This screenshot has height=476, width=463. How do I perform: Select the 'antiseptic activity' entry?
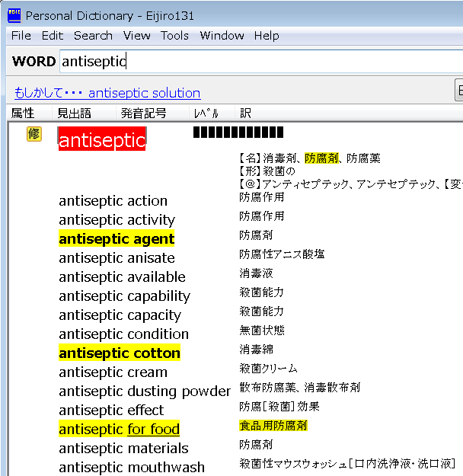coord(117,220)
